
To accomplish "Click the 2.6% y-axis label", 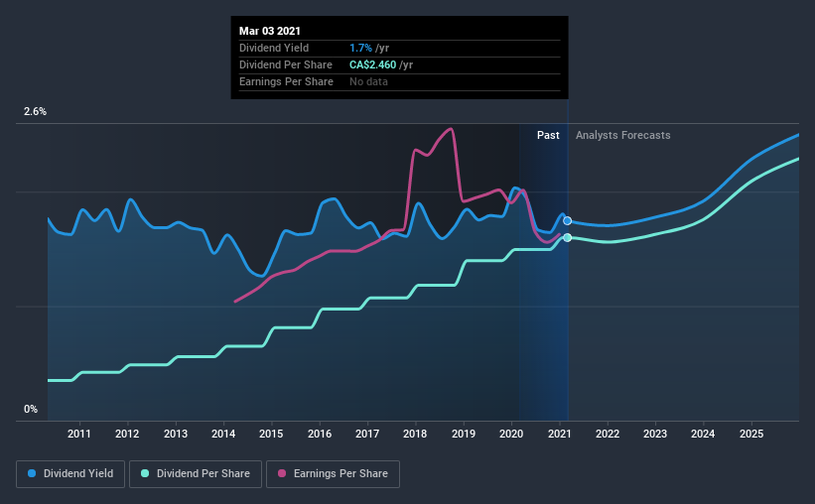I will 36,112.
